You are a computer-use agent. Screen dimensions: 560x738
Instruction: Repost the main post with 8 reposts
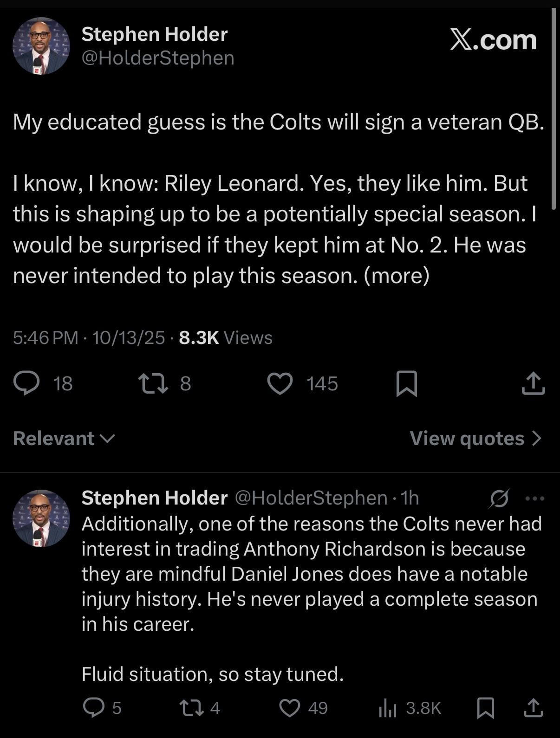click(x=154, y=383)
